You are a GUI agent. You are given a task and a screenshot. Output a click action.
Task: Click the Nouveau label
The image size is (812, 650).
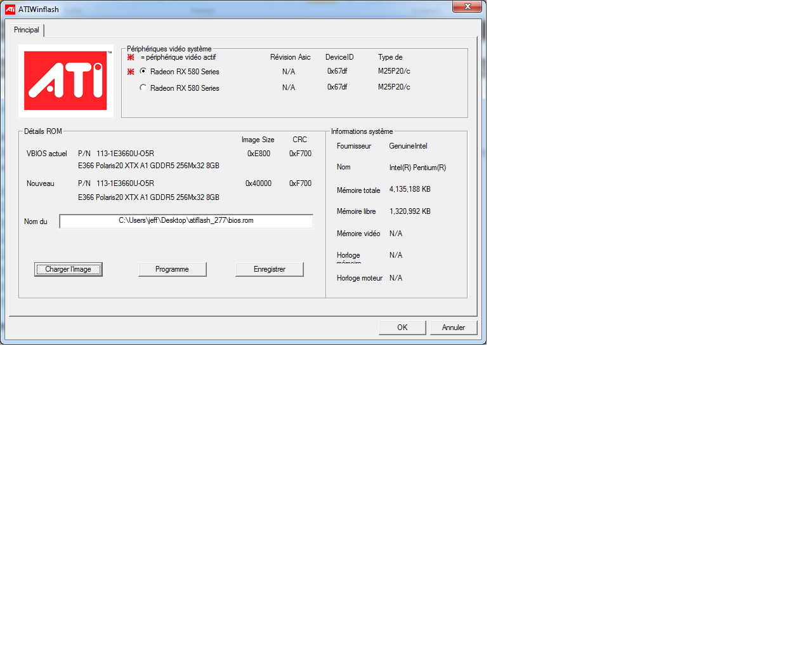pos(41,183)
